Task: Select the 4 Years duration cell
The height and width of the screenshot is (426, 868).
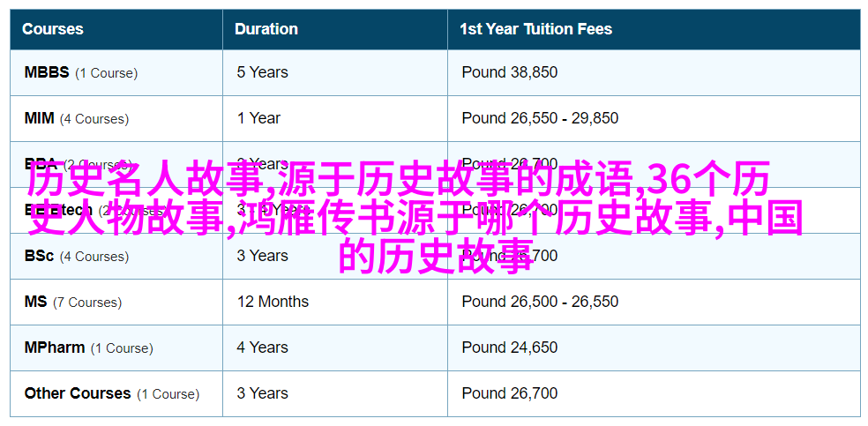Action: click(262, 348)
